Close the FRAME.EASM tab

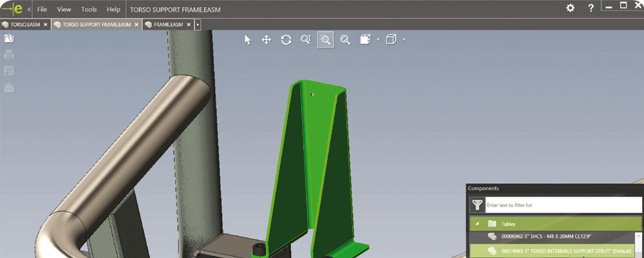tap(189, 25)
